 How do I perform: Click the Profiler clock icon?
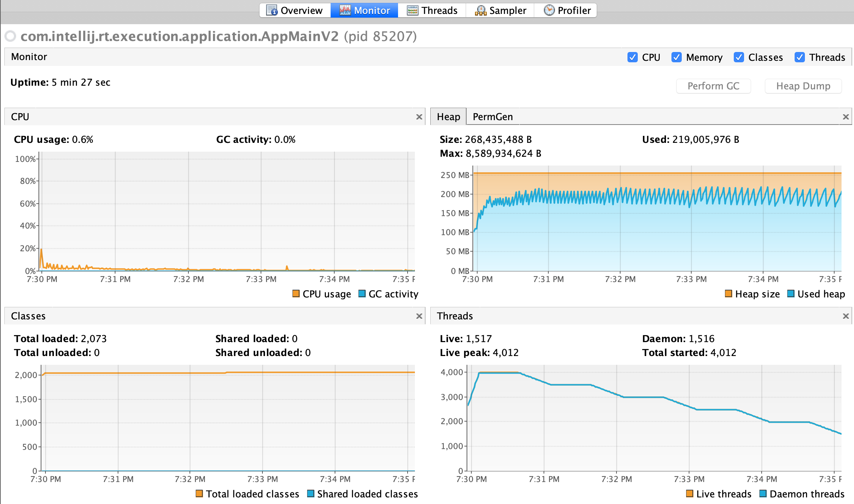549,10
